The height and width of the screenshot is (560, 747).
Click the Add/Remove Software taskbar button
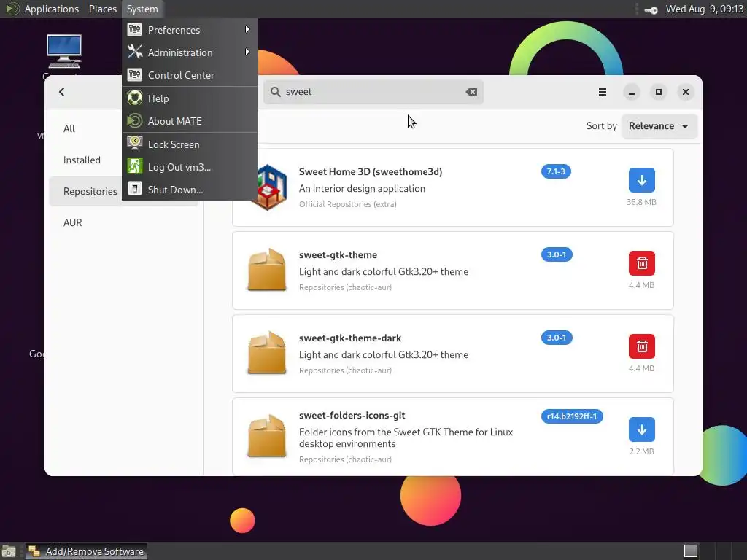click(x=86, y=551)
